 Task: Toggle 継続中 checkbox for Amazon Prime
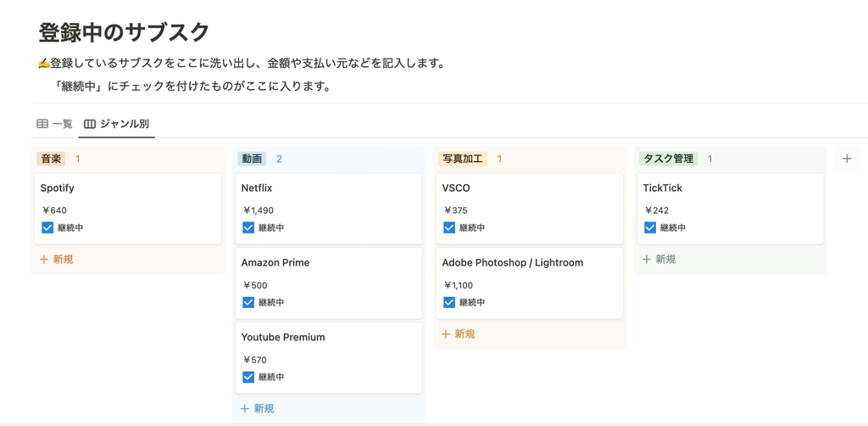coord(248,302)
